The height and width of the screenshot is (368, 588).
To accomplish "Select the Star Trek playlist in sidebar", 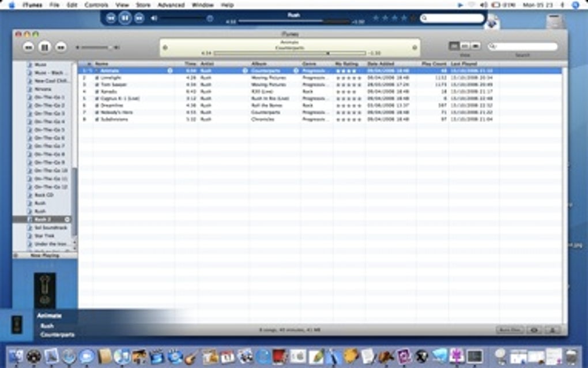I will coord(44,236).
